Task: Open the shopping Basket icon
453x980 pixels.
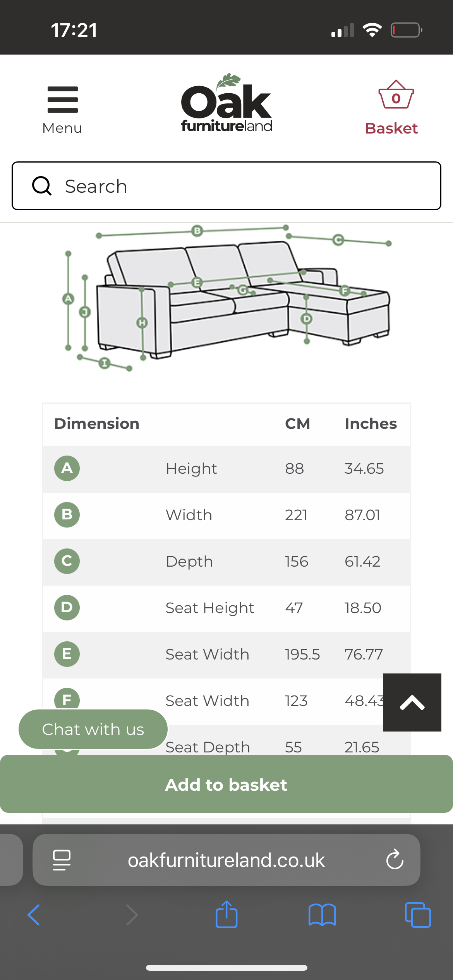Action: [395, 96]
